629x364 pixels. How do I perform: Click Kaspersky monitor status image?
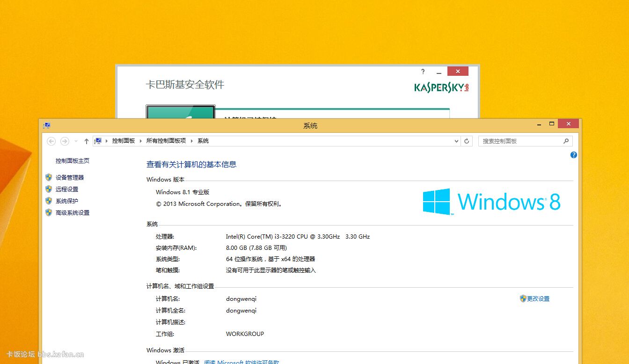[181, 112]
